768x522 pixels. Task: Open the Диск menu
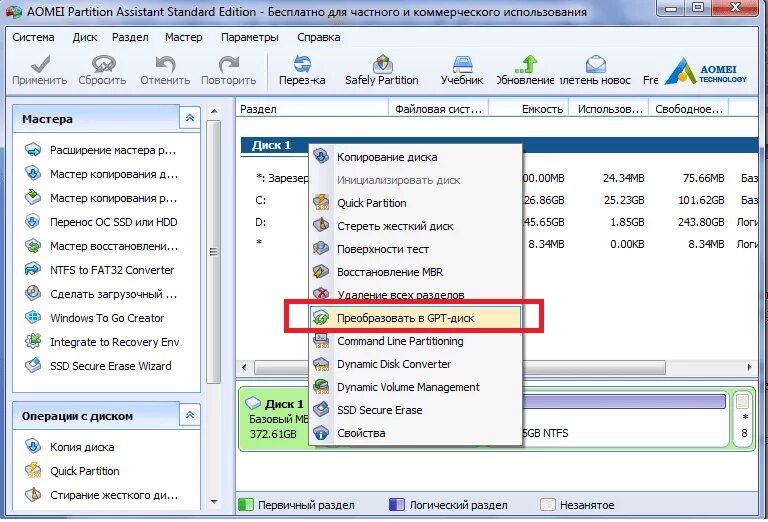[x=85, y=37]
